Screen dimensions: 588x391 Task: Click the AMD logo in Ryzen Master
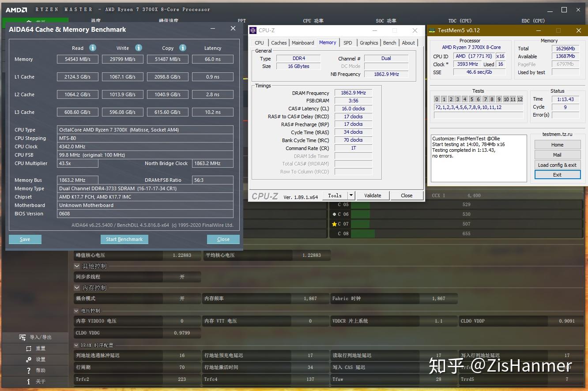click(x=16, y=9)
